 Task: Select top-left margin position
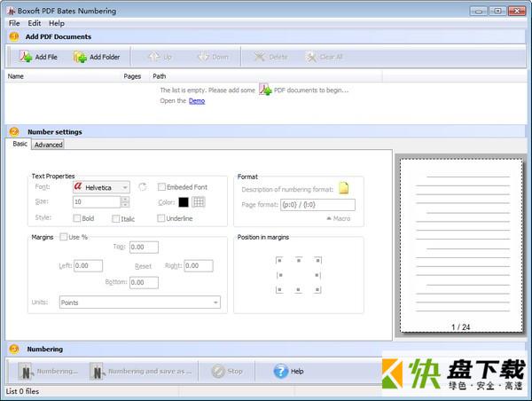(279, 261)
